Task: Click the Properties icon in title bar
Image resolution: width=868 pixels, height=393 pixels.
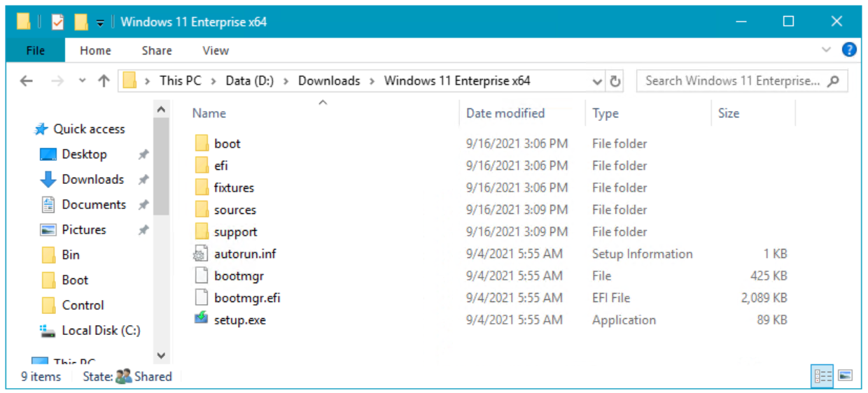Action: 57,22
